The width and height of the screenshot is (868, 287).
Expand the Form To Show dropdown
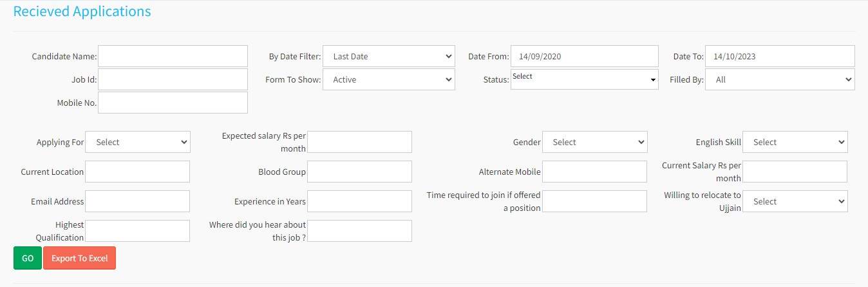388,79
